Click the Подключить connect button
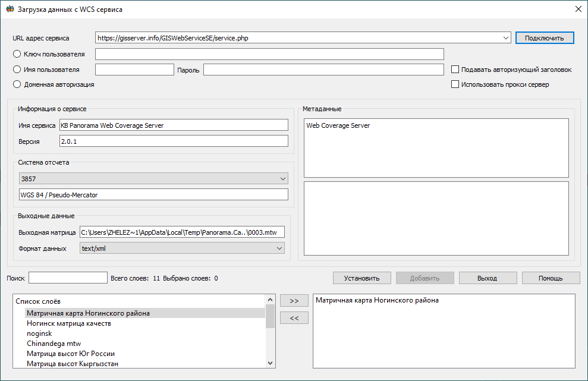588x381 pixels. tap(544, 38)
